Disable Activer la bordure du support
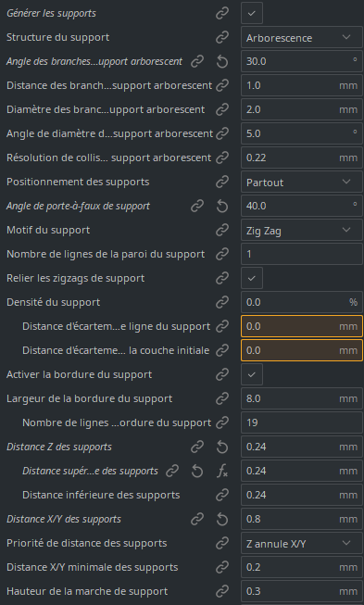 [252, 374]
